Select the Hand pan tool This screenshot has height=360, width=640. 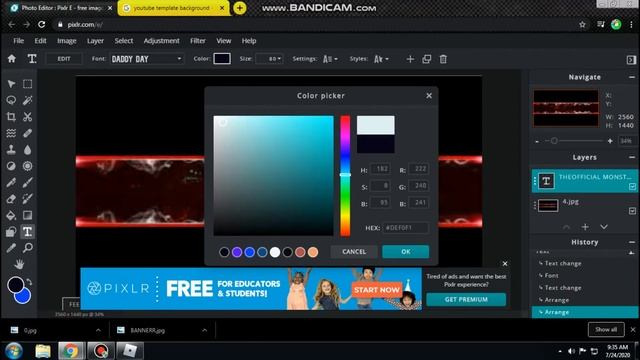click(19, 264)
